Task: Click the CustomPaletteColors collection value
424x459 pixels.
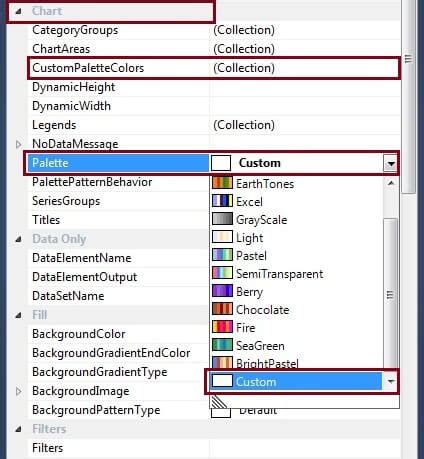Action: coord(244,68)
